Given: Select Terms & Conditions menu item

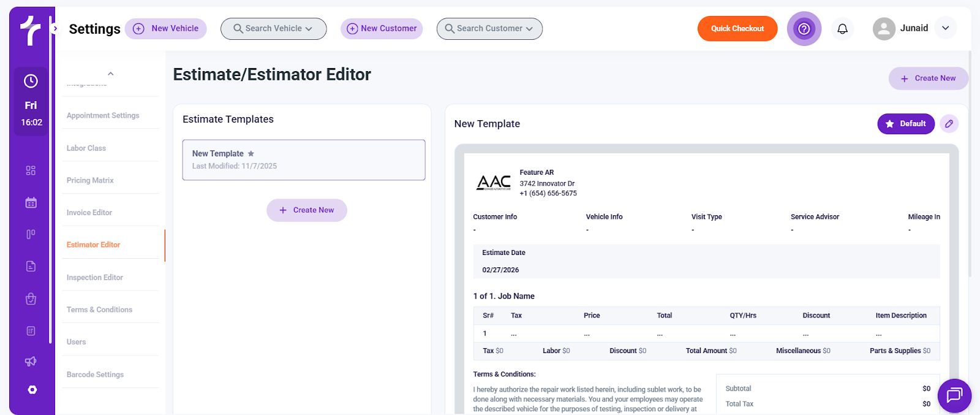Looking at the screenshot, I should [x=99, y=310].
